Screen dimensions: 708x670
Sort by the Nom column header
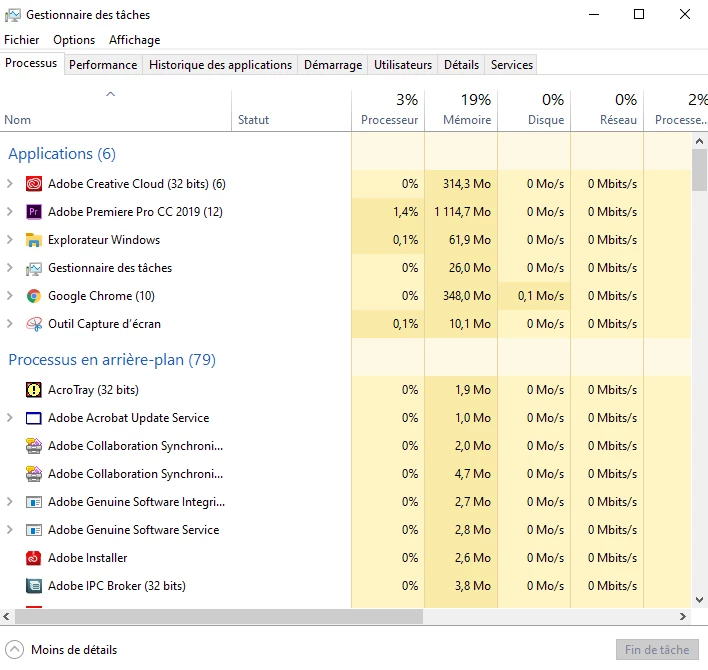(x=116, y=111)
